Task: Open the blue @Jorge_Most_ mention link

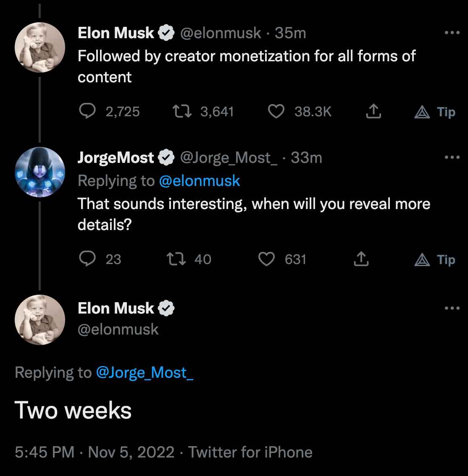Action: [x=145, y=373]
